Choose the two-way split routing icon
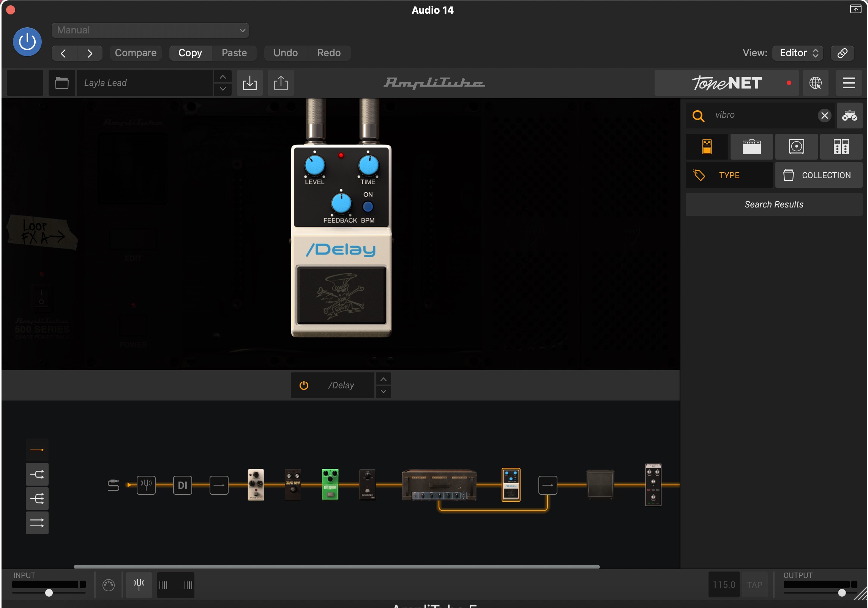The height and width of the screenshot is (608, 868). pyautogui.click(x=37, y=474)
